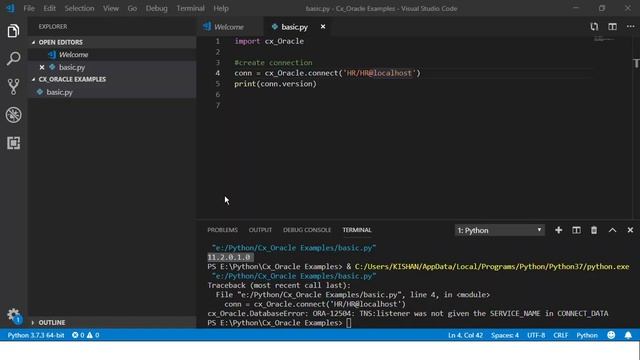The height and width of the screenshot is (360, 640).
Task: Open the terminal selector dropdown 1: Python
Action: click(x=499, y=230)
